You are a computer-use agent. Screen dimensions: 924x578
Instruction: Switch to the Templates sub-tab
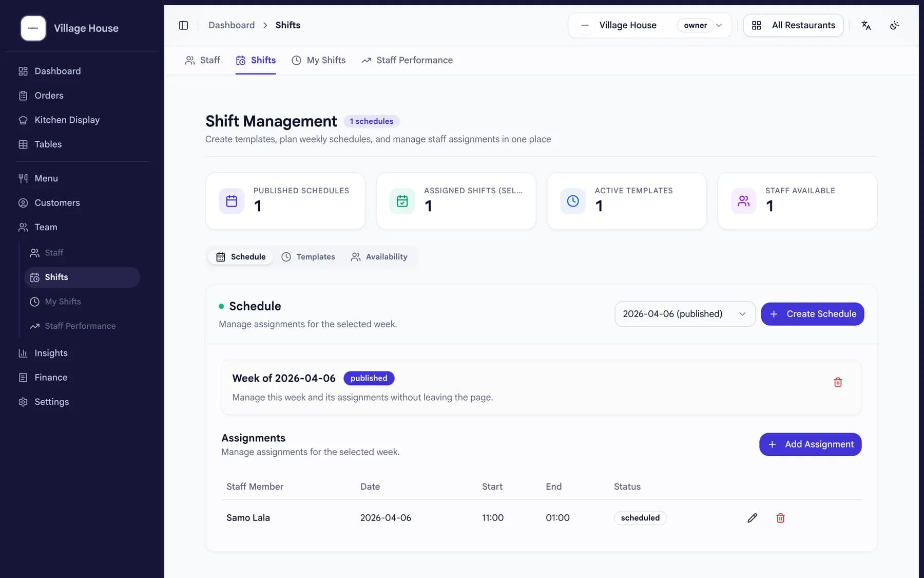coord(308,257)
